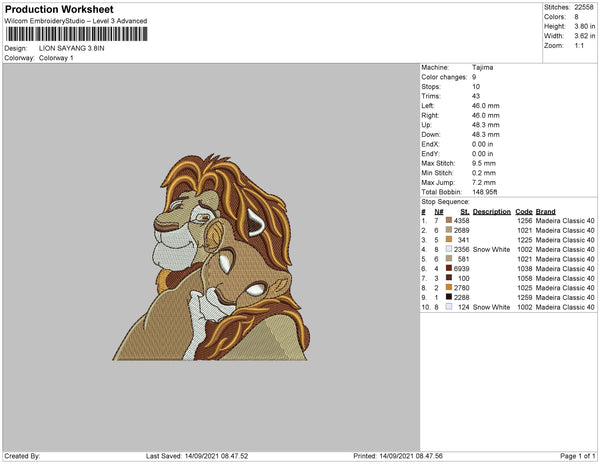Click the 'Color changes:' label

[444, 77]
